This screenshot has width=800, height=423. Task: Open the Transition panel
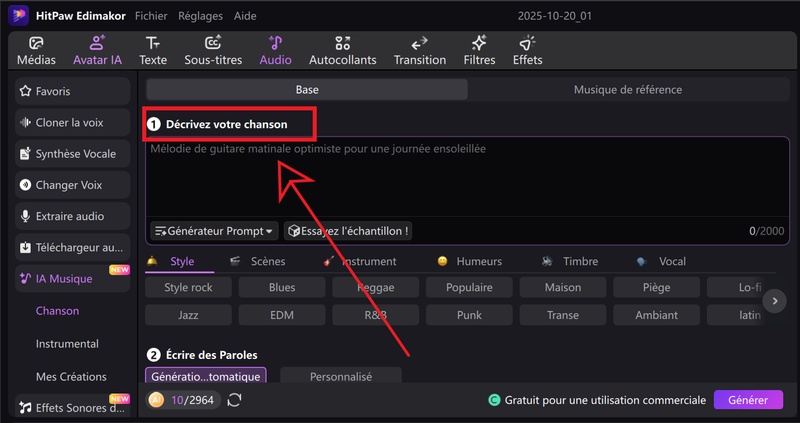(420, 50)
